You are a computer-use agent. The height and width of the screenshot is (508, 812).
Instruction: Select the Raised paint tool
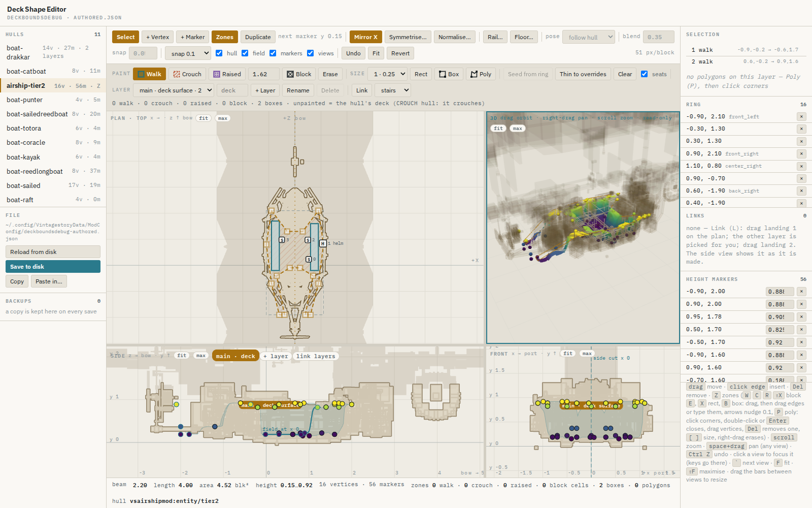(227, 74)
